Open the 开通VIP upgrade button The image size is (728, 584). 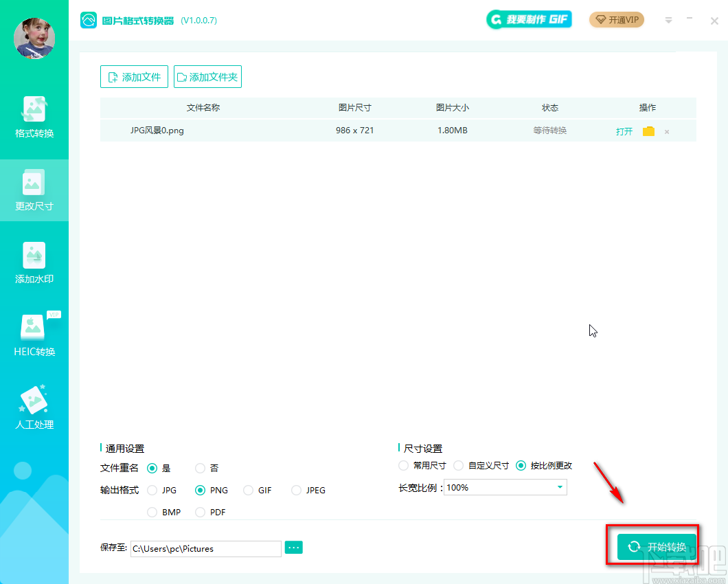tap(617, 20)
